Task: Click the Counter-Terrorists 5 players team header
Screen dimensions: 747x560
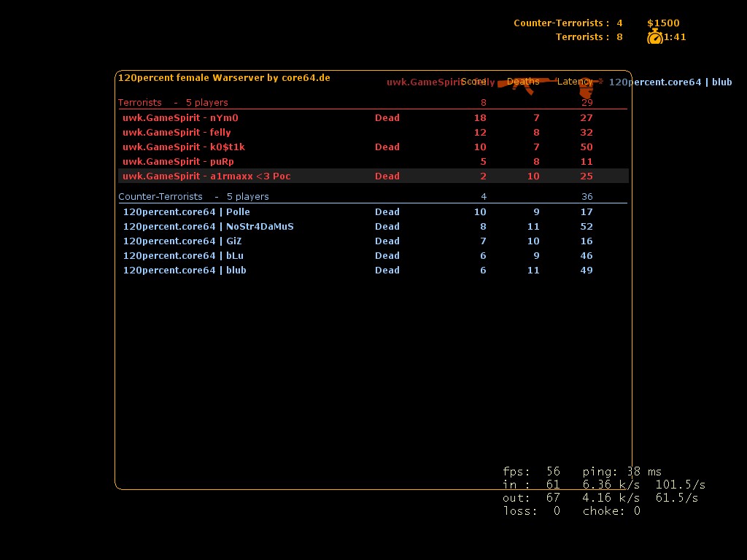Action: [193, 197]
